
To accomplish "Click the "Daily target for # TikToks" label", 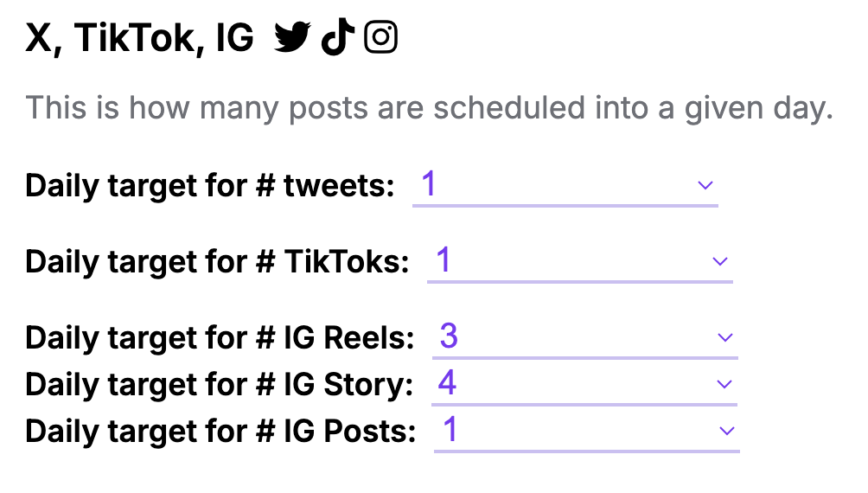I will tap(217, 261).
